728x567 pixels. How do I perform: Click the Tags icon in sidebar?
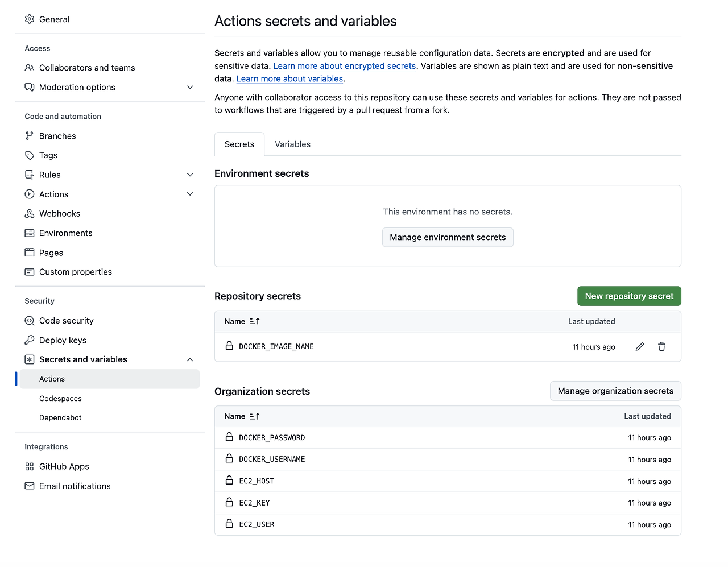(30, 155)
